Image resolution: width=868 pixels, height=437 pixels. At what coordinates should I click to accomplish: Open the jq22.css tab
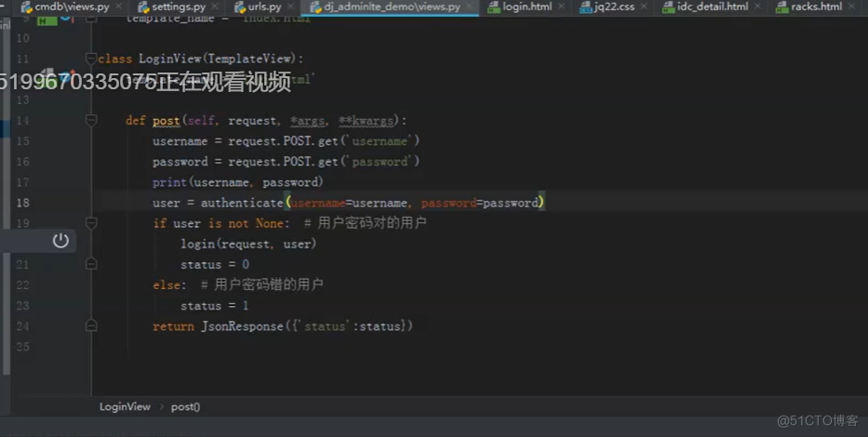point(614,7)
